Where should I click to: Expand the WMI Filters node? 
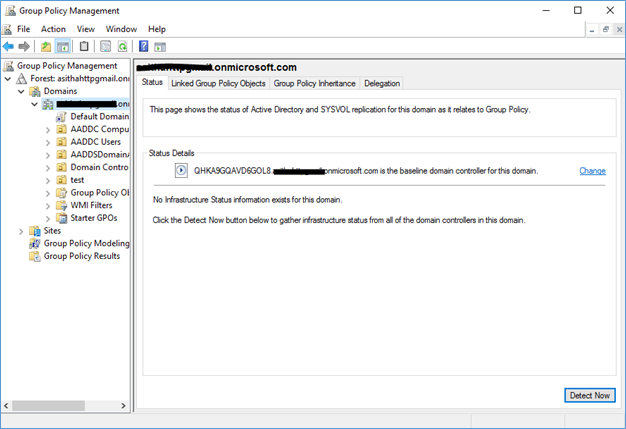point(48,206)
